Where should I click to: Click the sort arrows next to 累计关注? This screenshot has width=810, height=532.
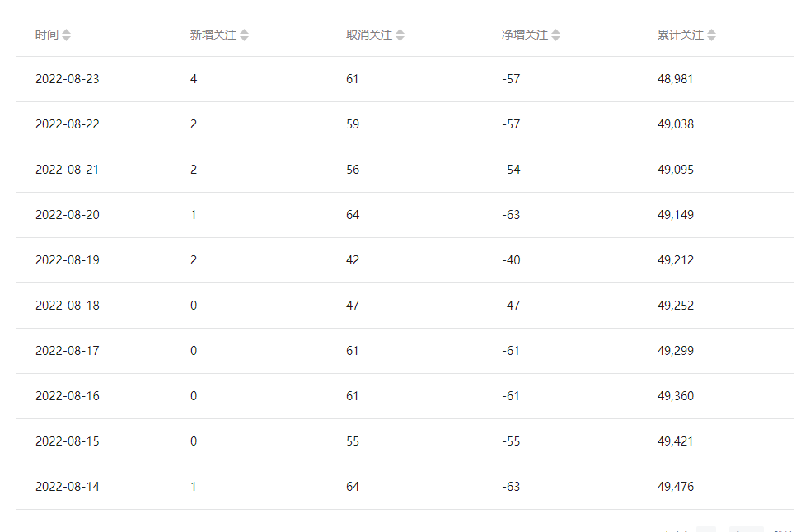[x=711, y=35]
